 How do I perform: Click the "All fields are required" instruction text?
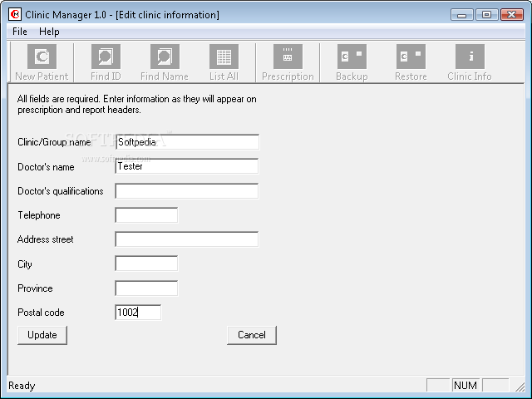coord(136,105)
